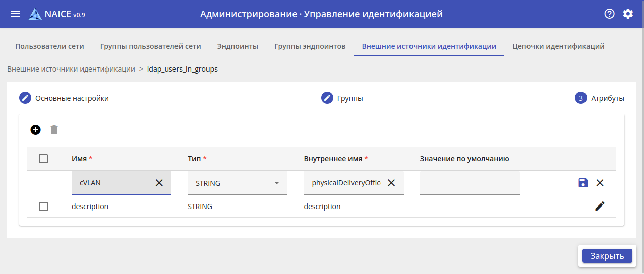
Task: Open the Цепочки идентификаций tab
Action: [558, 46]
